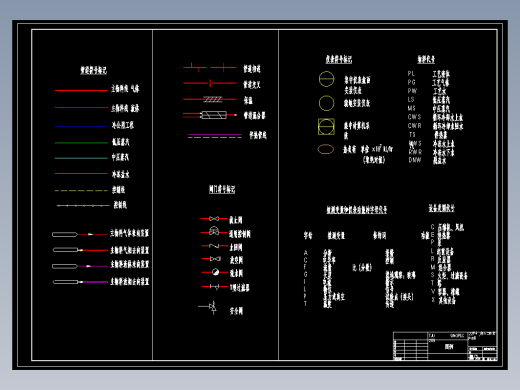
Task: Click the purple line with dashed line below
Action: pyautogui.click(x=215, y=136)
